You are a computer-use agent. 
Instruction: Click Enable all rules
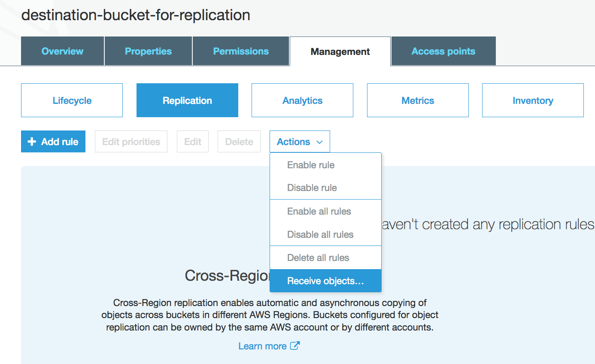(x=319, y=211)
